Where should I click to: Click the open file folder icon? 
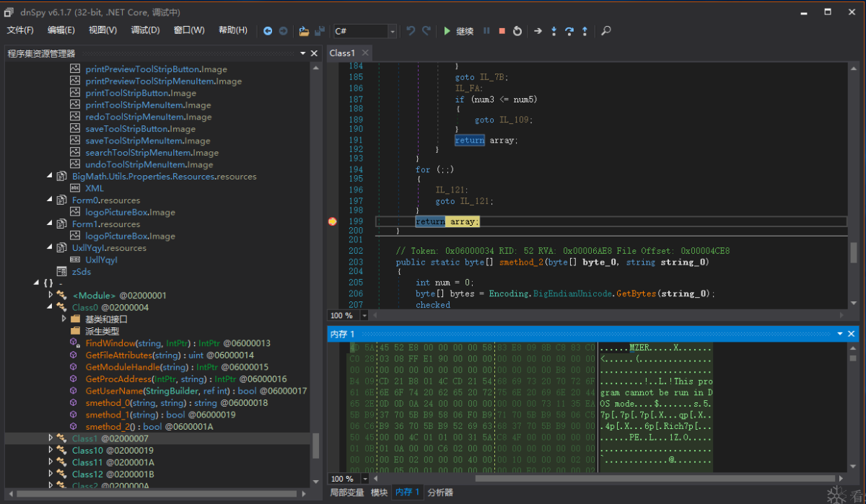(x=304, y=31)
